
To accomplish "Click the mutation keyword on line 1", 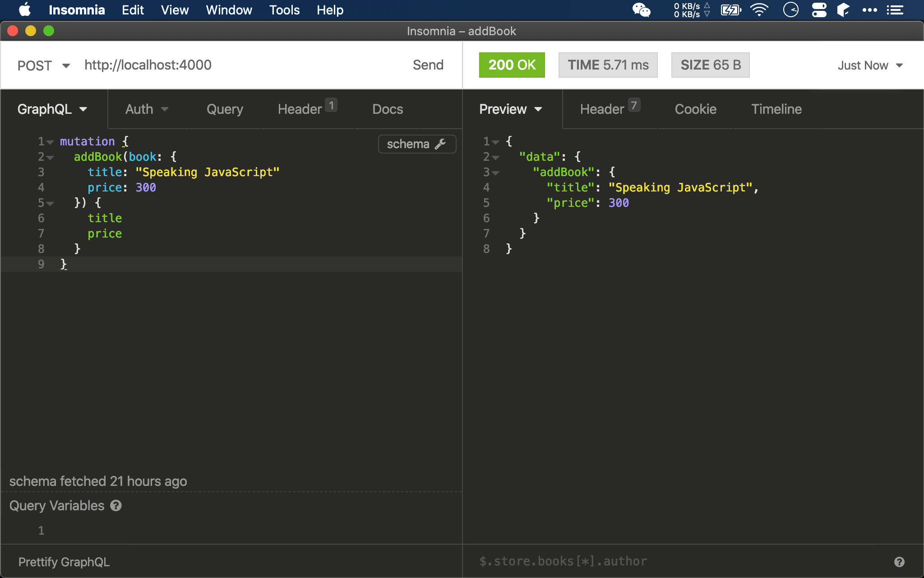I will (87, 142).
